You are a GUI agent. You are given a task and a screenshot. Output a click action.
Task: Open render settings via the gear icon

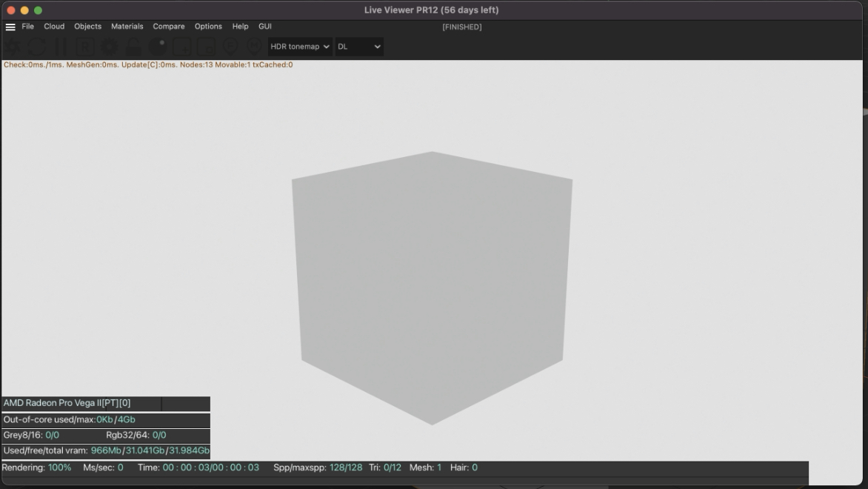tap(109, 47)
